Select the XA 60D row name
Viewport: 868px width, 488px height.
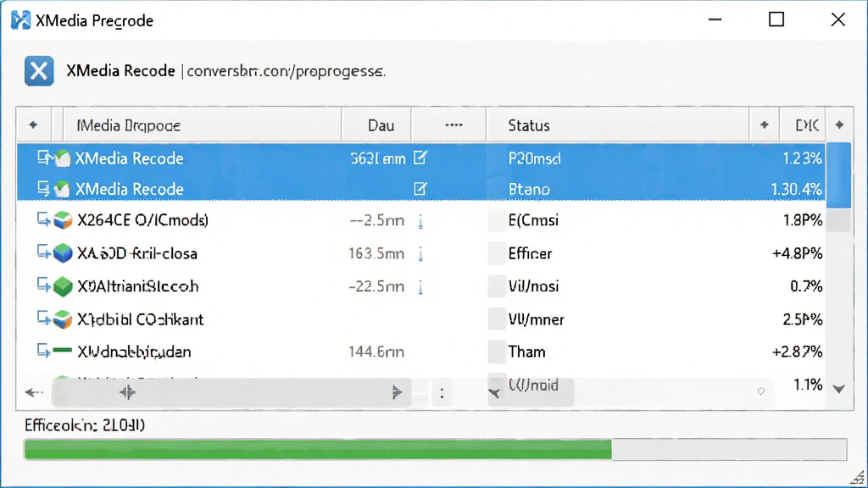click(137, 253)
